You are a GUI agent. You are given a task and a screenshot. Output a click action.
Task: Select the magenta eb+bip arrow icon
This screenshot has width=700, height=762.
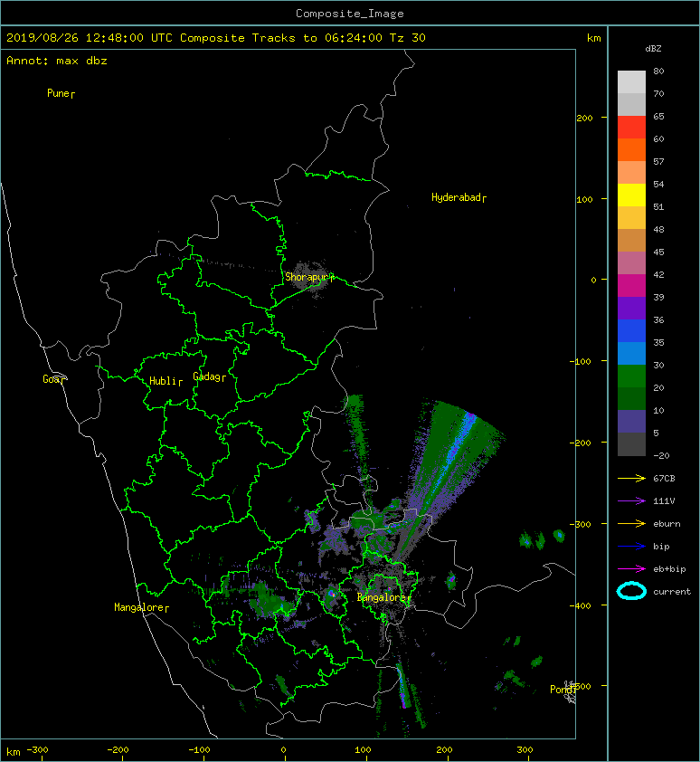[631, 568]
